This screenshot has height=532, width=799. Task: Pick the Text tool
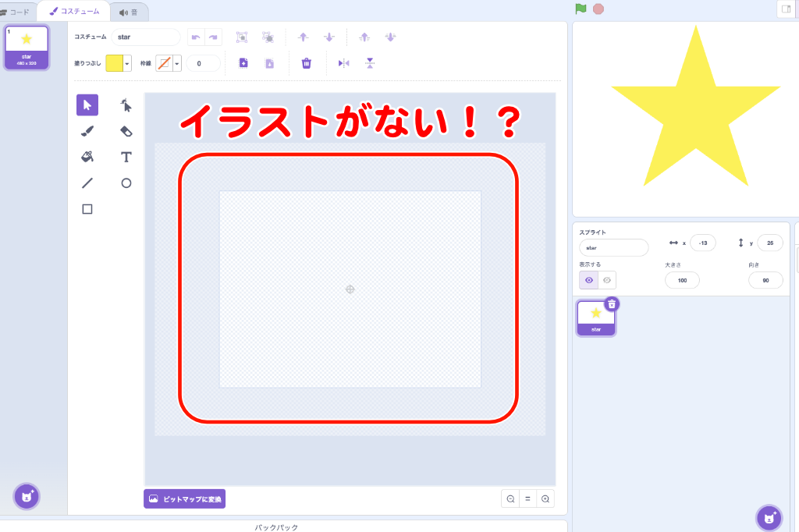[126, 157]
